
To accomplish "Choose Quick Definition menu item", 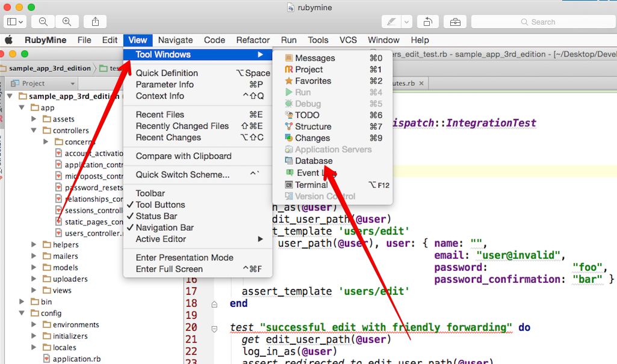I will point(197,73).
